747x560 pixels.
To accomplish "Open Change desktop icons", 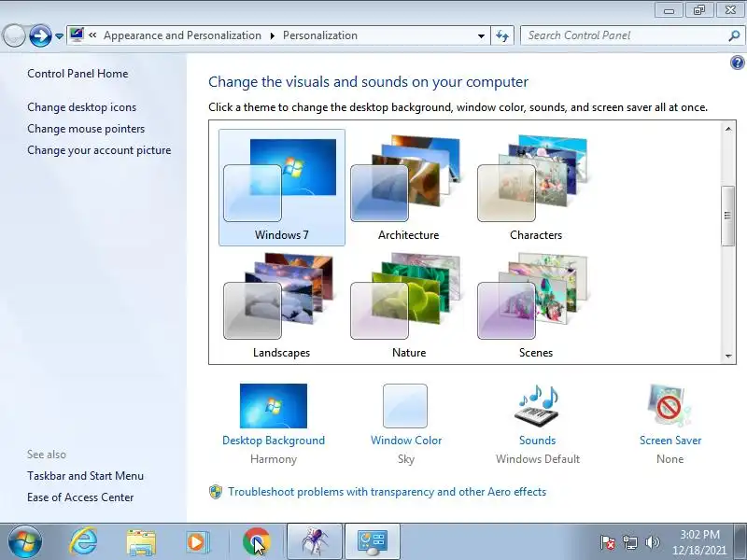I will pos(81,107).
